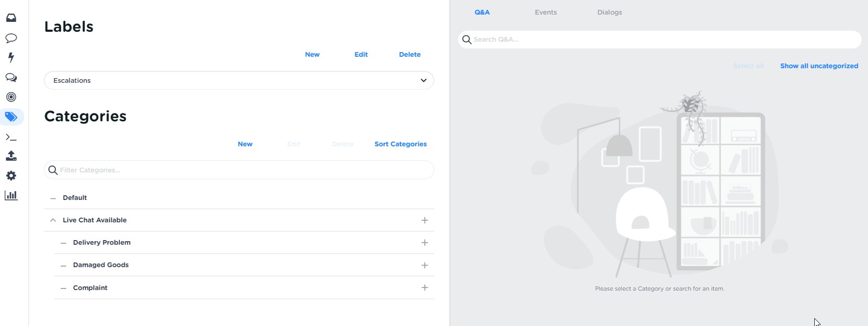The width and height of the screenshot is (868, 326).
Task: Click Sort Categories link
Action: point(400,144)
